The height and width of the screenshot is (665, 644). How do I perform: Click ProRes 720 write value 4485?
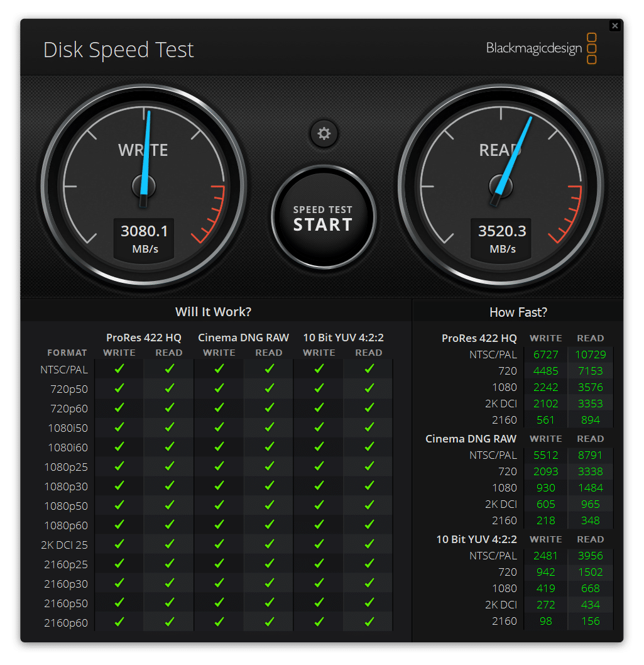pos(545,371)
